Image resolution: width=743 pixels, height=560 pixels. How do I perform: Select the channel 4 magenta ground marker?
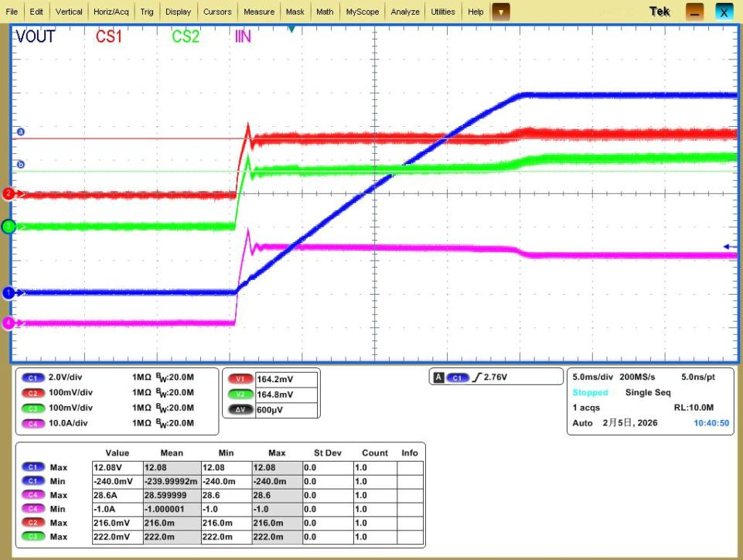(x=9, y=323)
